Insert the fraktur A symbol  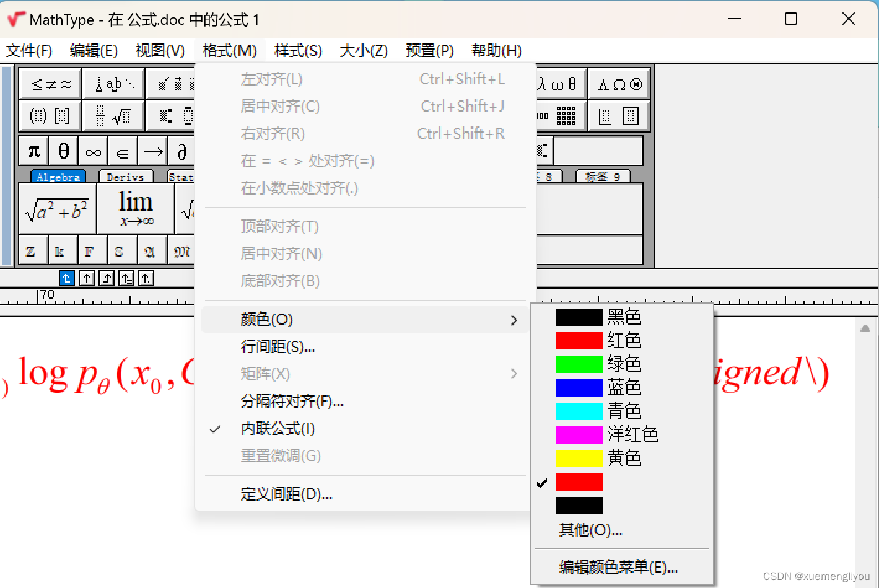click(x=152, y=250)
